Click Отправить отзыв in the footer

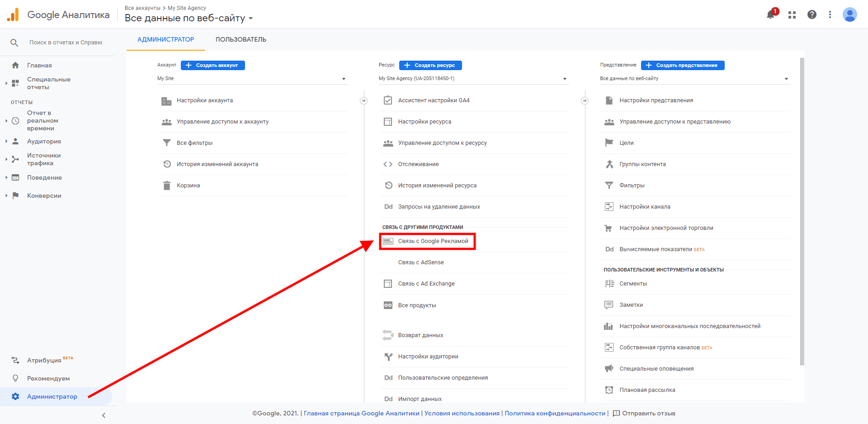pyautogui.click(x=644, y=414)
